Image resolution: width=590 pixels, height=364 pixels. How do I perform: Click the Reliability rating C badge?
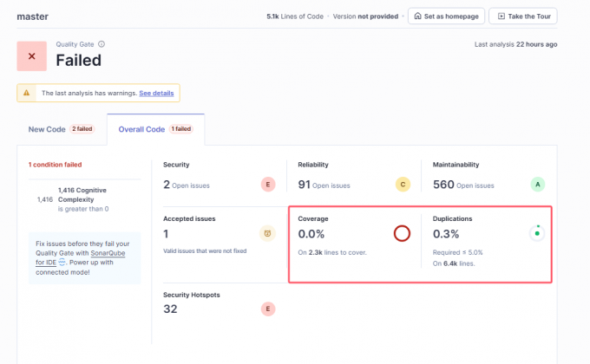pyautogui.click(x=402, y=184)
